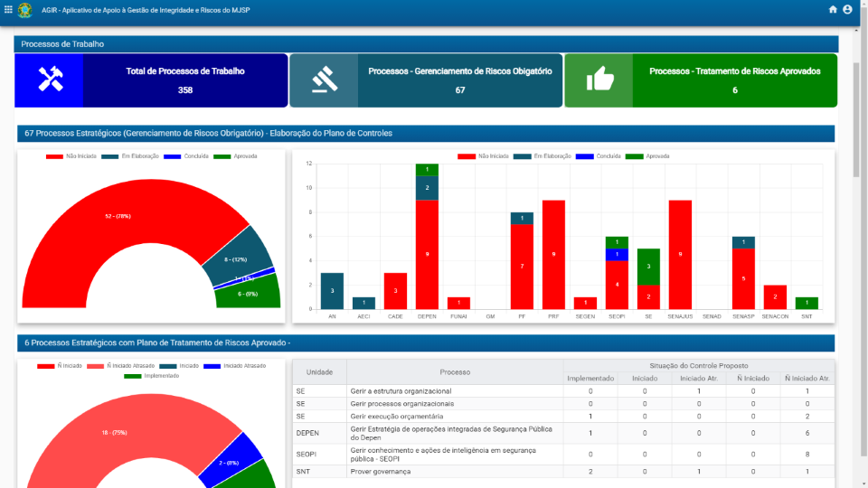The height and width of the screenshot is (488, 868).
Task: Click the PRF red bar in chart
Action: 553,255
